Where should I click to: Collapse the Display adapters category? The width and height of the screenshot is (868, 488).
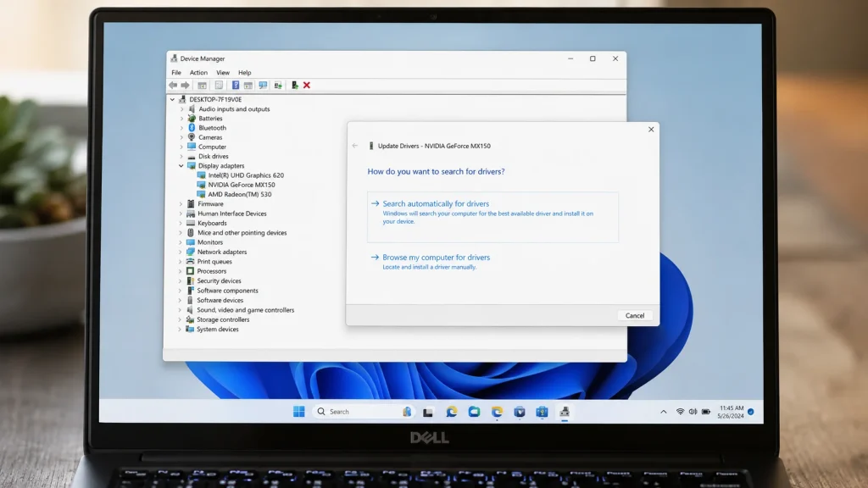(x=181, y=166)
